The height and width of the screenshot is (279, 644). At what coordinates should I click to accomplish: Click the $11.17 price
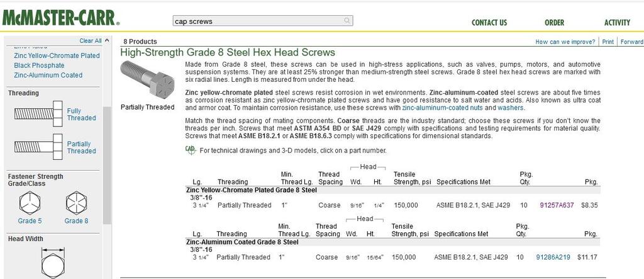[587, 257]
